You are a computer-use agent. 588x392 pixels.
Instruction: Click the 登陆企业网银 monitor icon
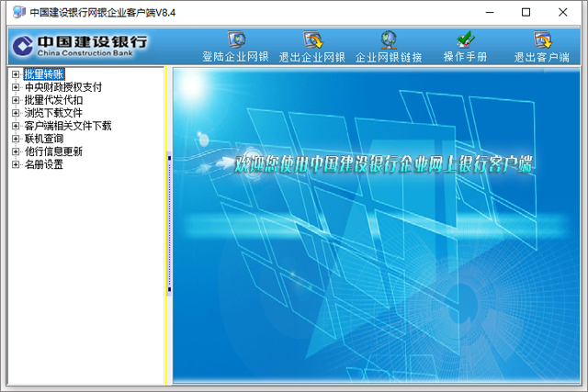pos(236,39)
